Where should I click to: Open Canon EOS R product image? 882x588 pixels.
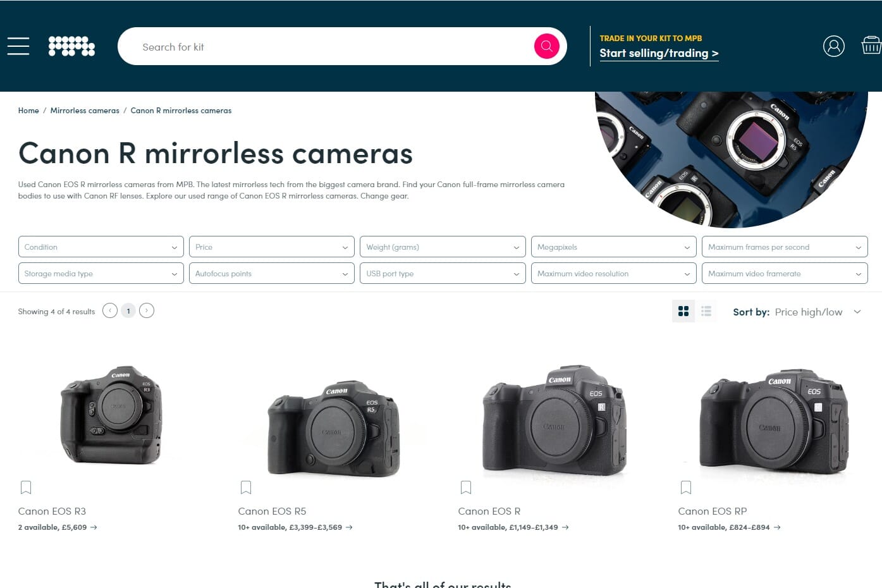click(554, 420)
